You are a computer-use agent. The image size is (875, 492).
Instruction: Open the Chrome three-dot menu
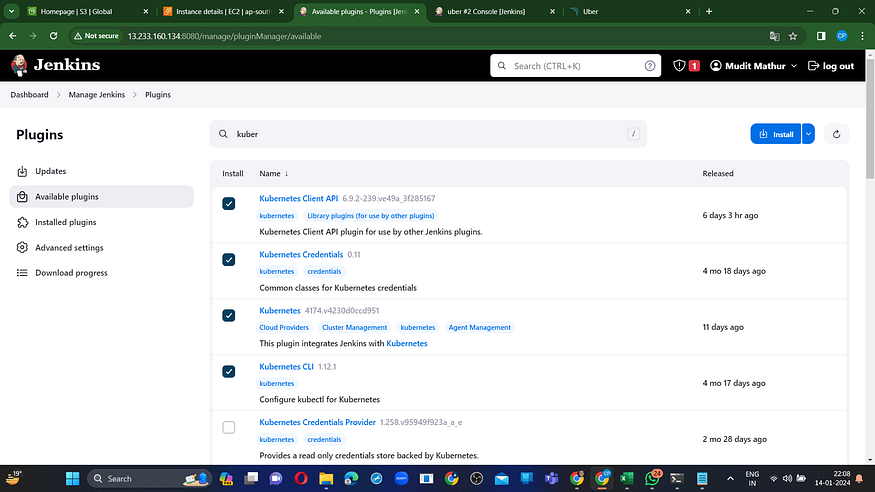coord(862,36)
